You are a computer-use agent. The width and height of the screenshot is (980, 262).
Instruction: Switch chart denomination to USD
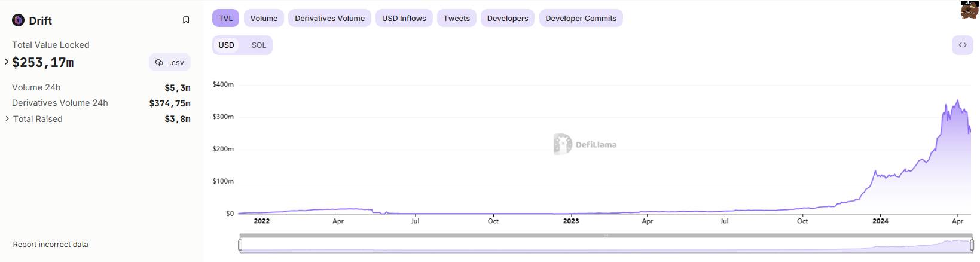[x=226, y=45]
